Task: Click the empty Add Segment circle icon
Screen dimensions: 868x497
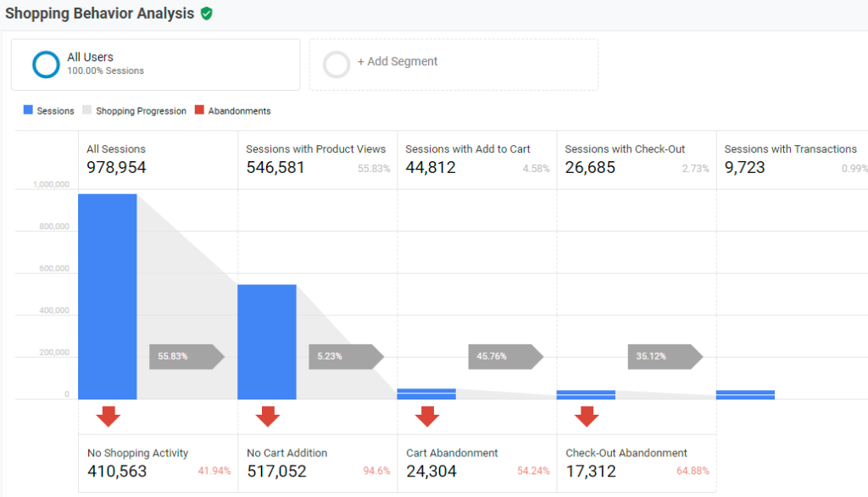Action: (337, 64)
